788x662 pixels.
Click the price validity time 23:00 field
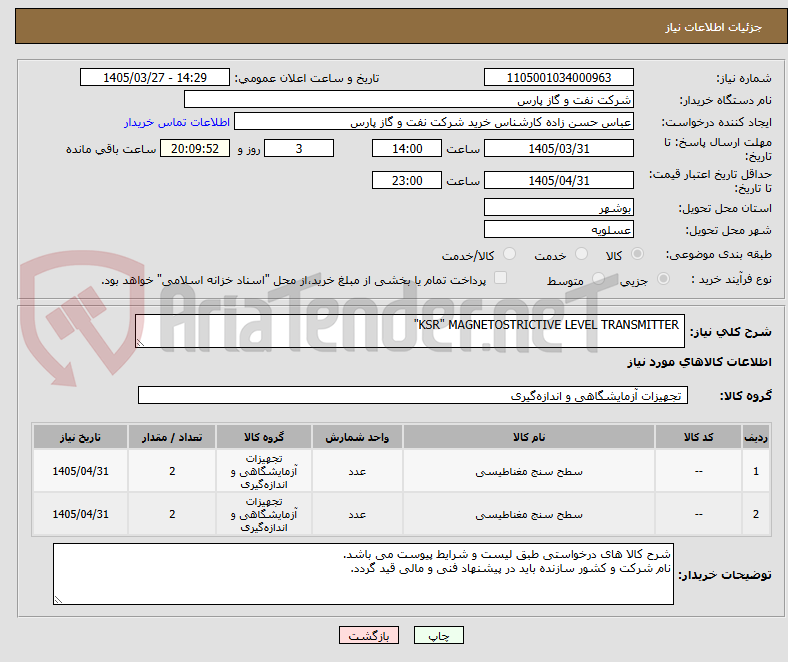coord(407,180)
